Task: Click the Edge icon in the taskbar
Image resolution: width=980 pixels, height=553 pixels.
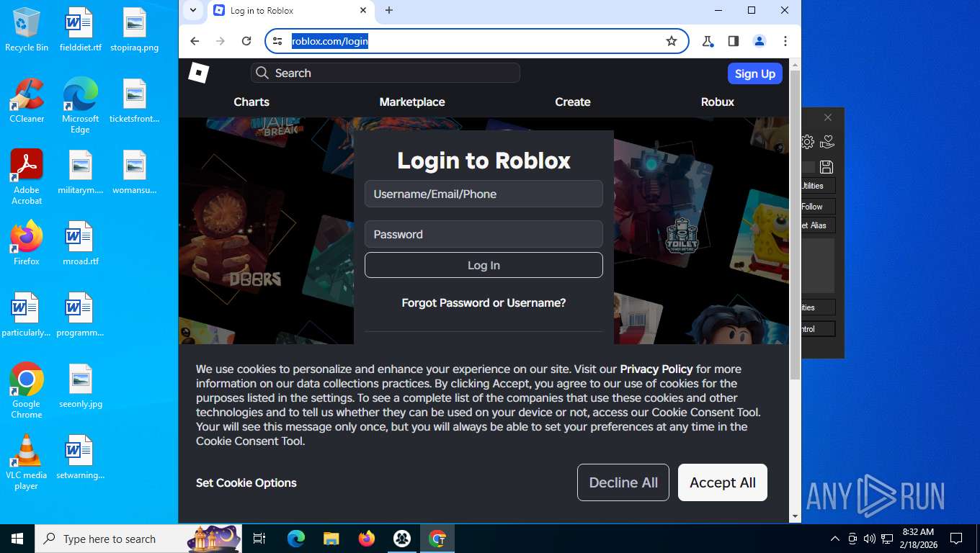Action: click(x=296, y=539)
